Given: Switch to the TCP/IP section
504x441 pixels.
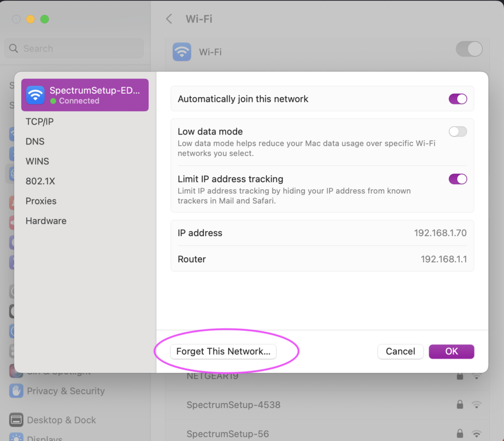Looking at the screenshot, I should [x=39, y=121].
